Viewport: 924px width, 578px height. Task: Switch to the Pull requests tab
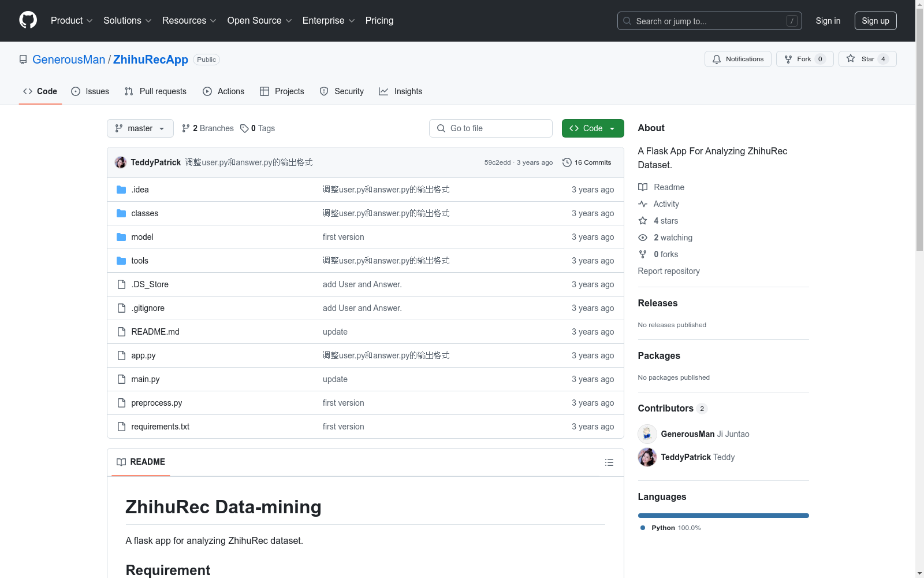(x=155, y=91)
